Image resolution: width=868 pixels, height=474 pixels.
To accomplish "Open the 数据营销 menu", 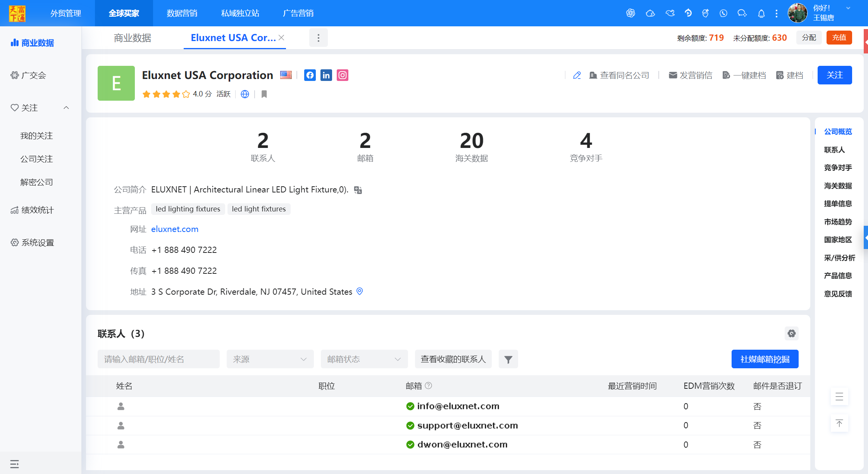I will pyautogui.click(x=182, y=13).
